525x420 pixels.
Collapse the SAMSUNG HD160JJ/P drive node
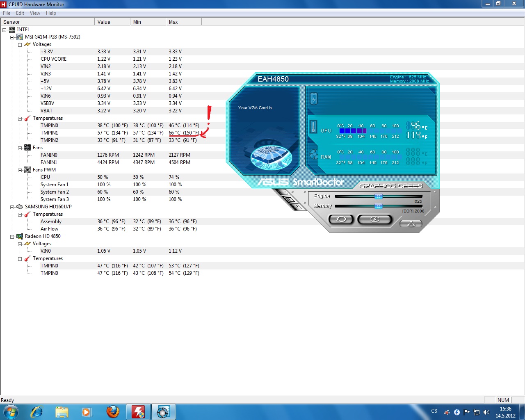(12, 207)
